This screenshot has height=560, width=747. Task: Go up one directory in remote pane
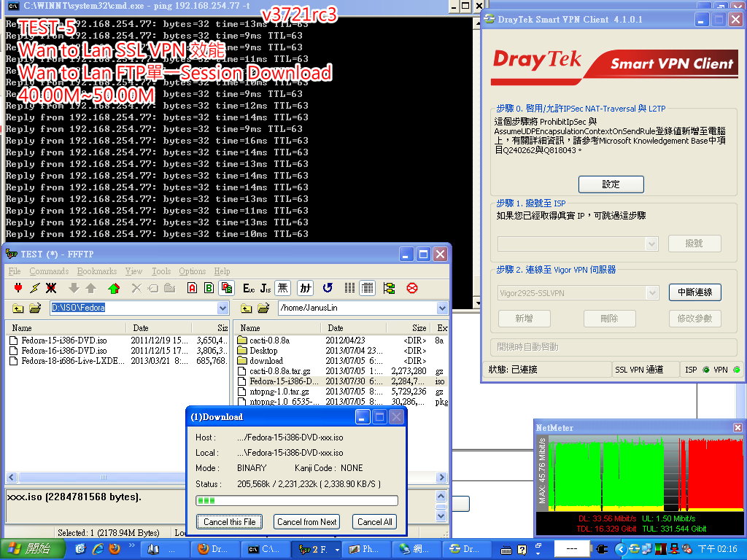(247, 308)
